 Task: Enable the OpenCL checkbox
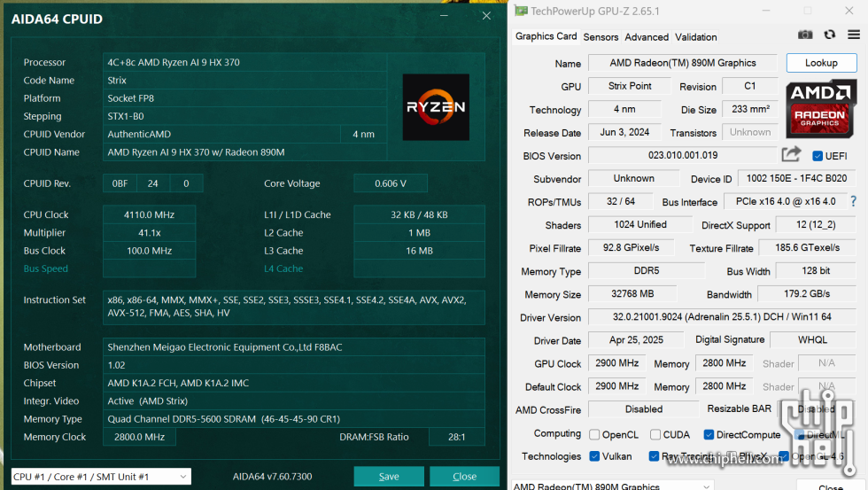[x=594, y=435]
